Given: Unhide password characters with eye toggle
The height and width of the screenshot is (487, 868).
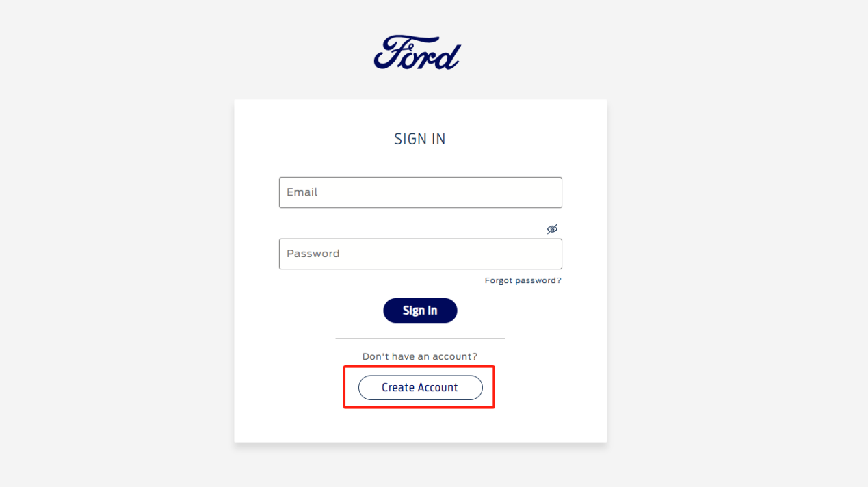Looking at the screenshot, I should 552,229.
